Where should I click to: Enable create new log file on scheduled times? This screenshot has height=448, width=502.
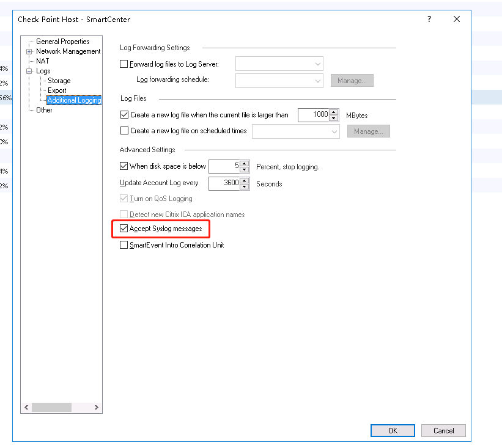pos(124,131)
